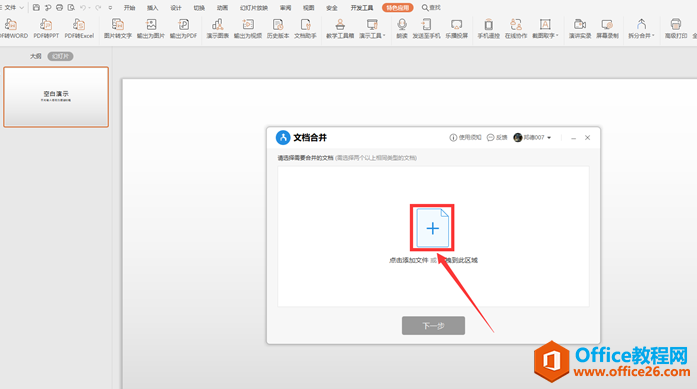697x389 pixels.
Task: Launch 图片转文字 OCR tool
Action: pos(118,28)
